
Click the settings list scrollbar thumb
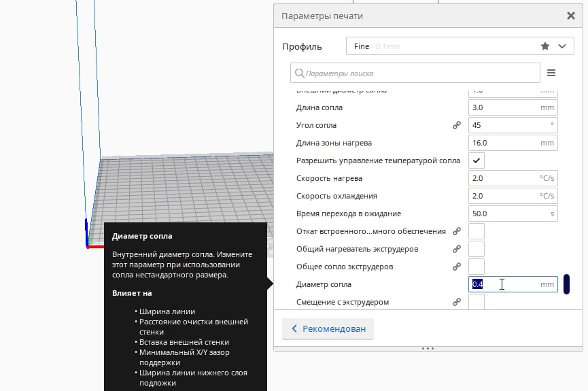(566, 284)
